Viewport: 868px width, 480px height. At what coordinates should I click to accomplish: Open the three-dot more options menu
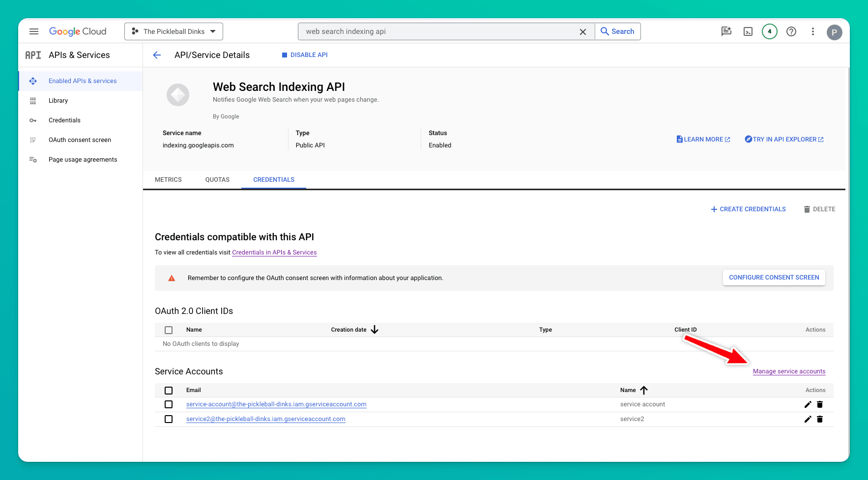(812, 31)
